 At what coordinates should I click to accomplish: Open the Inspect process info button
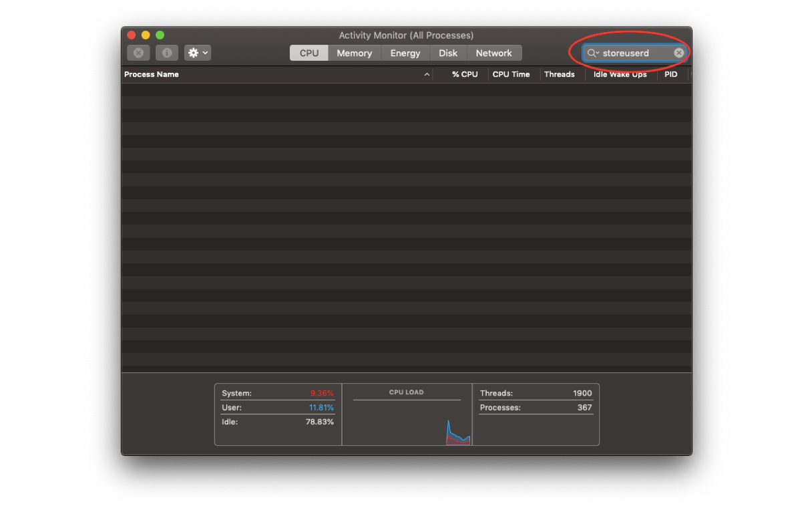[167, 53]
